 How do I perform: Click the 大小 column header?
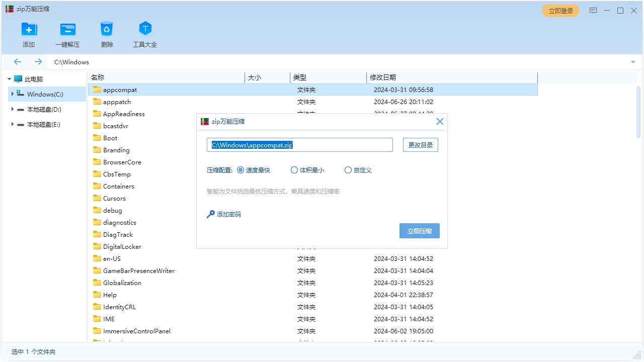pos(254,77)
